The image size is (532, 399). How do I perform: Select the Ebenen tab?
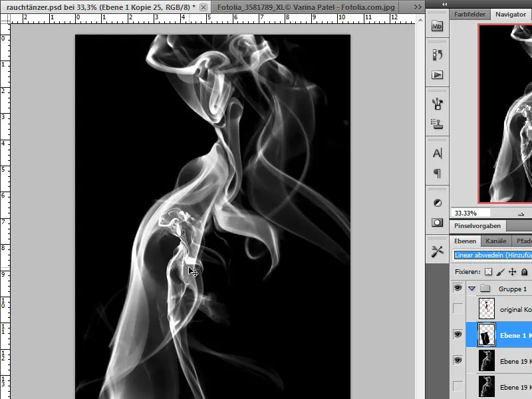click(465, 241)
